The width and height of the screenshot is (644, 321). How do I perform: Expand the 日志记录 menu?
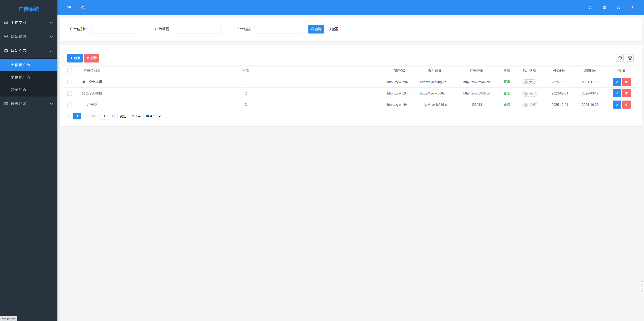(28, 104)
